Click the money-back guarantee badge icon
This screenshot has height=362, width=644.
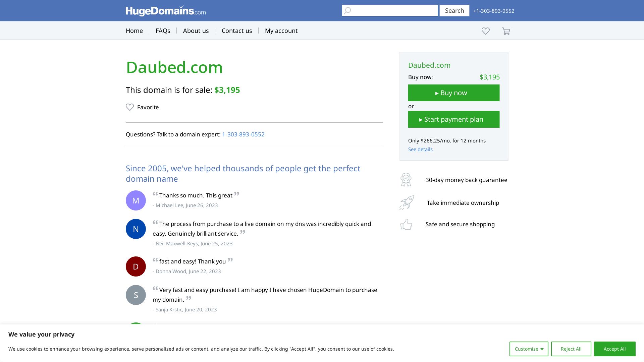tap(406, 179)
